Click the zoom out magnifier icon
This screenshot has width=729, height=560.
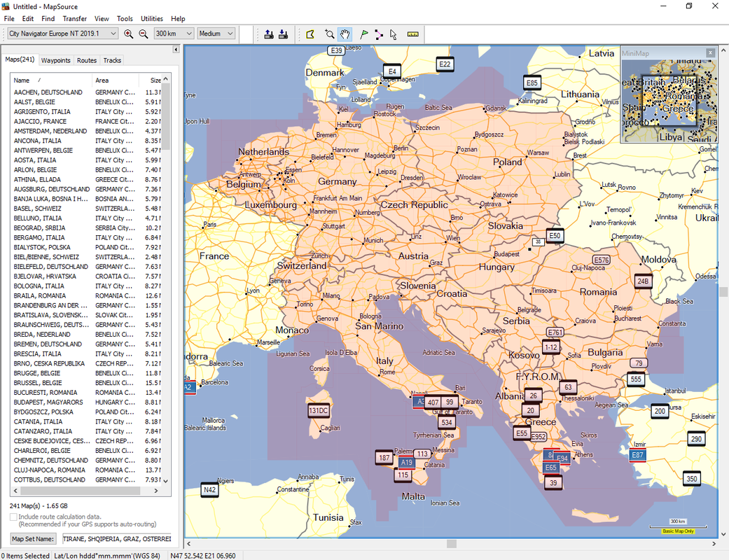tap(143, 34)
